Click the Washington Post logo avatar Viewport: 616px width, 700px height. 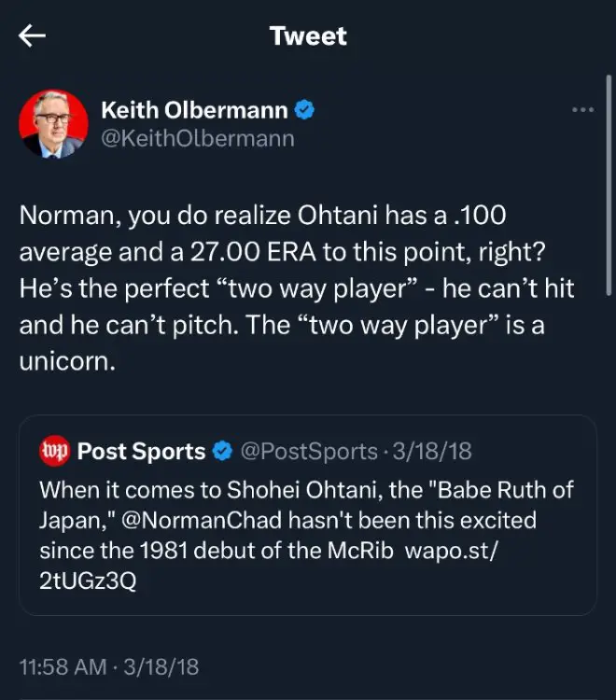(x=55, y=452)
